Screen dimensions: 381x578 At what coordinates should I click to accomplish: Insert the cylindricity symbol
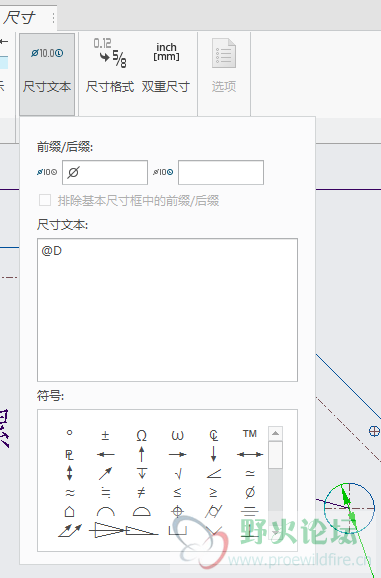pos(214,512)
